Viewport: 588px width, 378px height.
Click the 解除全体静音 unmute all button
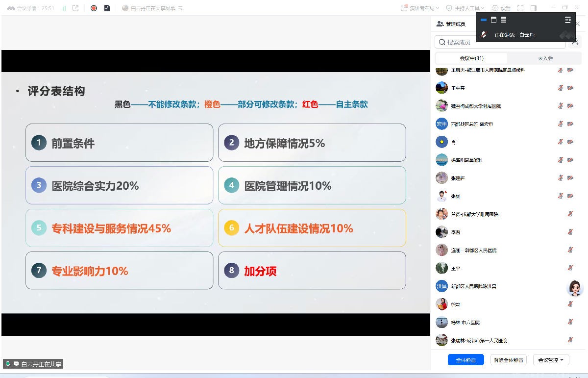point(508,360)
